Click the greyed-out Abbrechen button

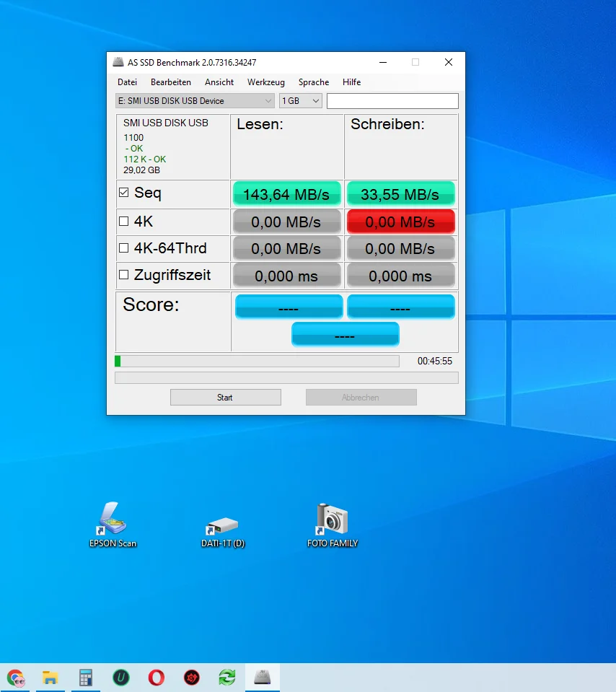[x=361, y=397]
